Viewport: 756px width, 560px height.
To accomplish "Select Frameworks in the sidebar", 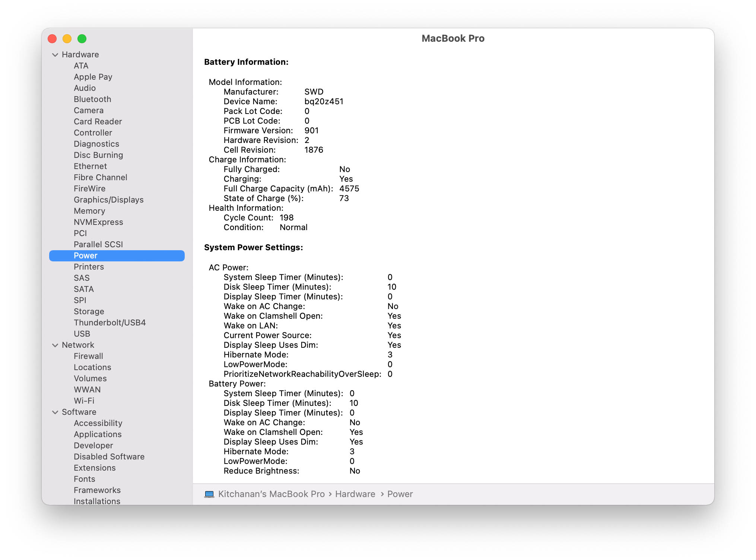I will [x=97, y=490].
